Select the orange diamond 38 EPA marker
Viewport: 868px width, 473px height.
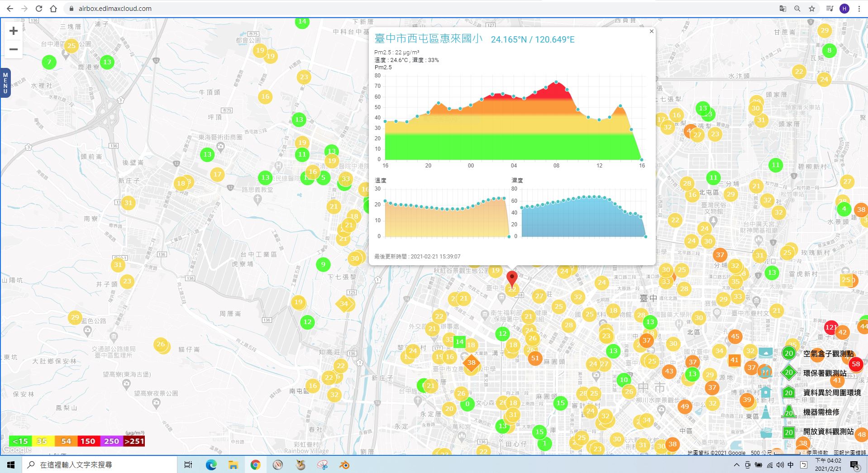coord(472,363)
